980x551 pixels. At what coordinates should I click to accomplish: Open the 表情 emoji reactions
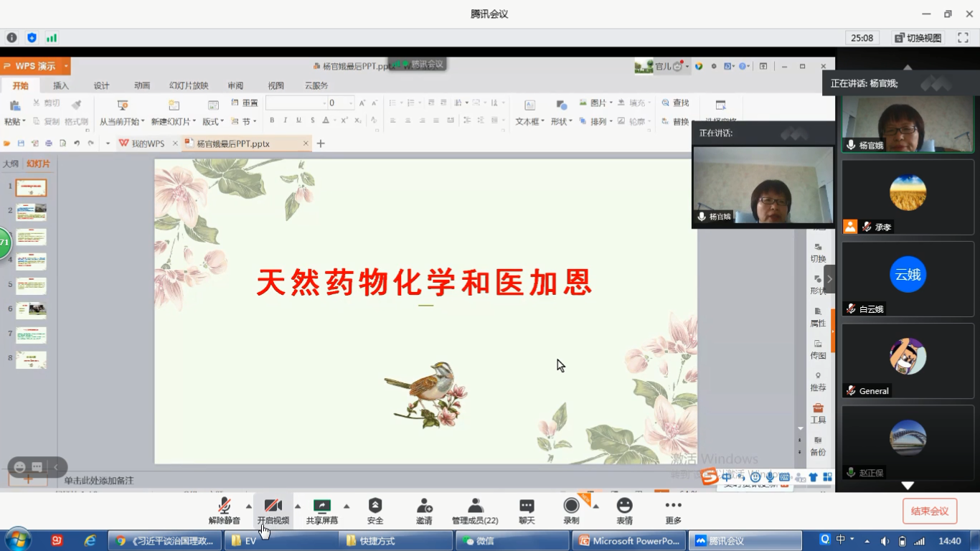click(625, 511)
